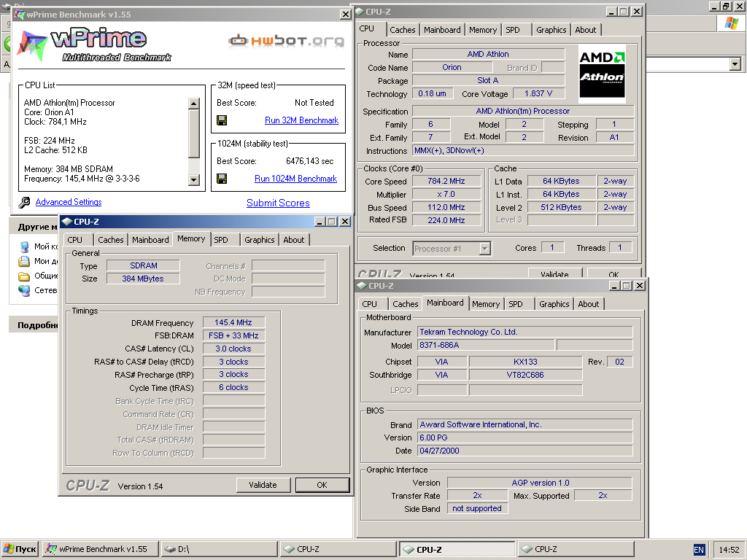Click the Run 1024M Benchmark link

point(296,179)
